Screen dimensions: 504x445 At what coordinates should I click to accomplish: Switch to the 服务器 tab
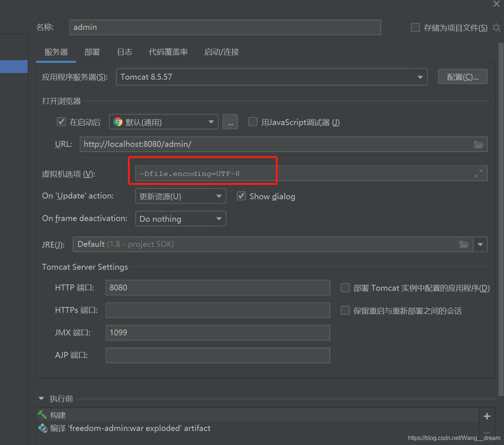click(x=56, y=52)
